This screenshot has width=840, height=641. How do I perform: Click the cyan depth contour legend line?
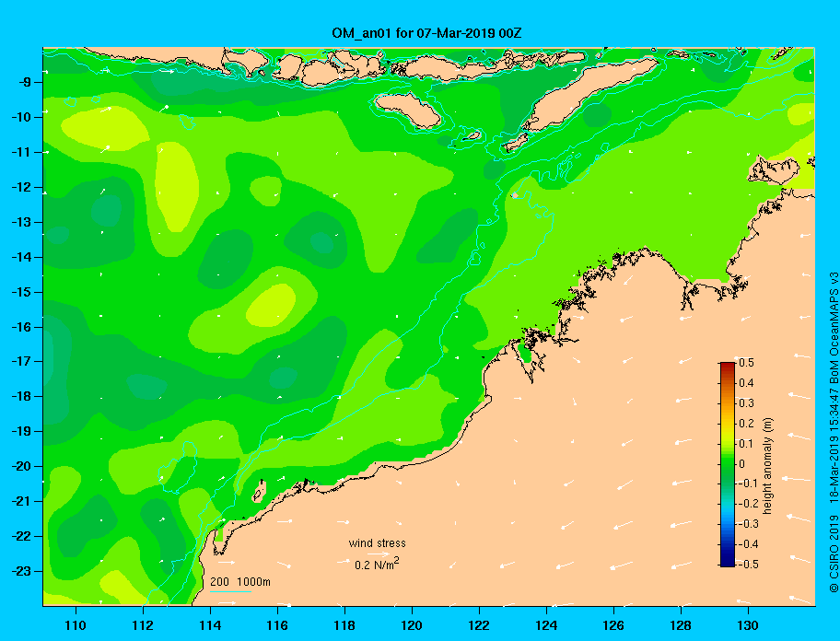(230, 591)
